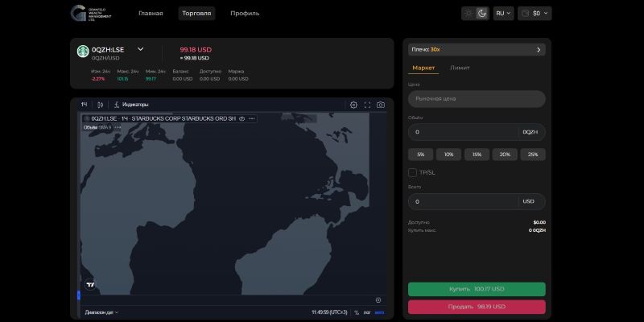The width and height of the screenshot is (644, 322).
Task: Expand the 0QZH:LSE instrument selector chevron
Action: point(140,49)
